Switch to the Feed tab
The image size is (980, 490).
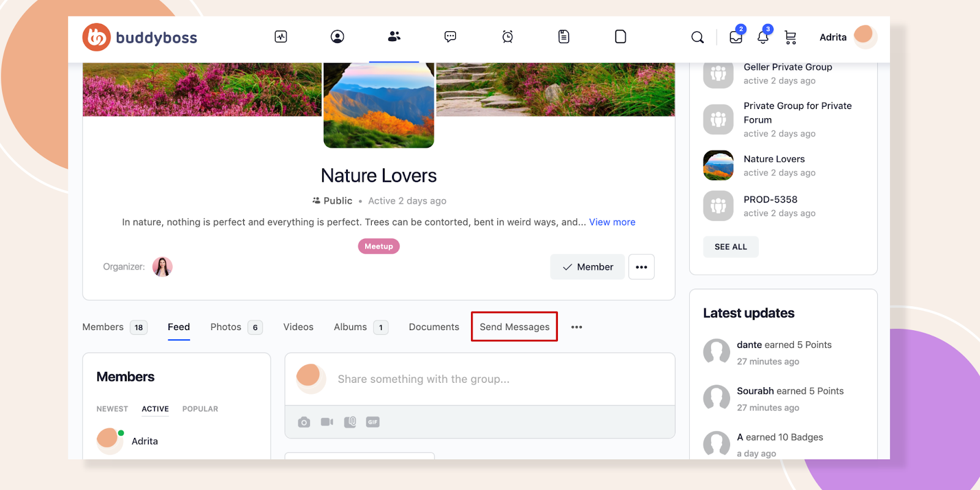(179, 327)
